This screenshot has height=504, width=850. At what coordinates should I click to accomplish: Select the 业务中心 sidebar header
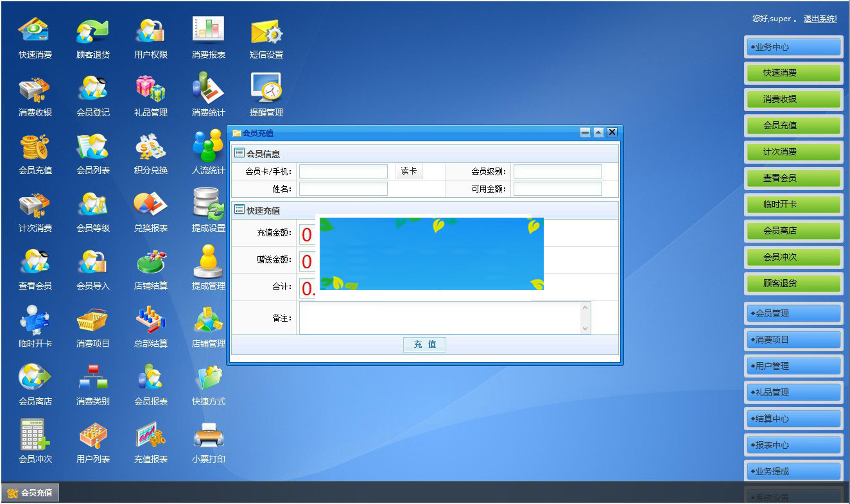tap(794, 46)
